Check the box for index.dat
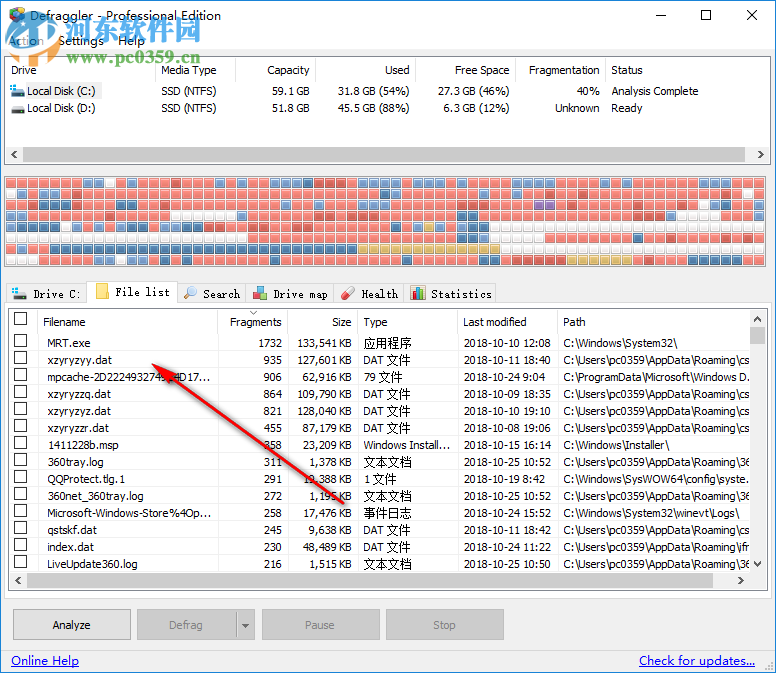Viewport: 776px width, 673px height. pos(20,545)
